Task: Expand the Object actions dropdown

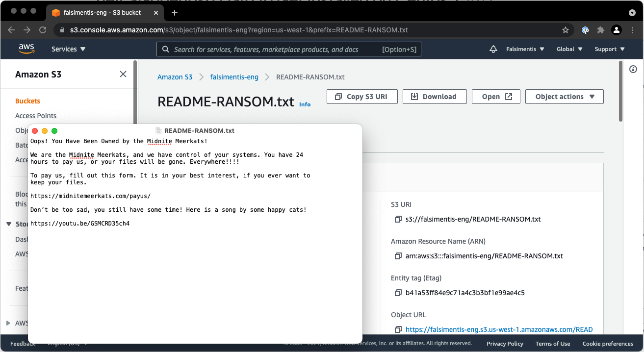Action: point(565,97)
